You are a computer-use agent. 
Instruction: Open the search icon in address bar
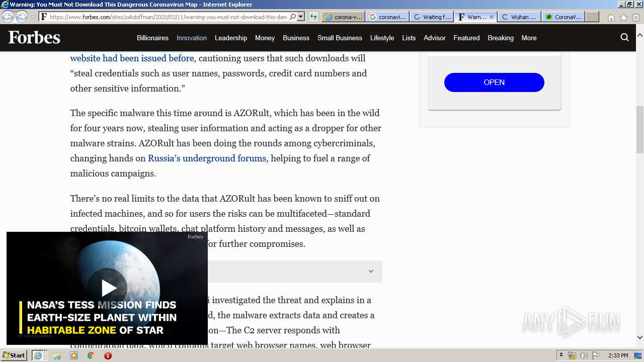coord(293,17)
